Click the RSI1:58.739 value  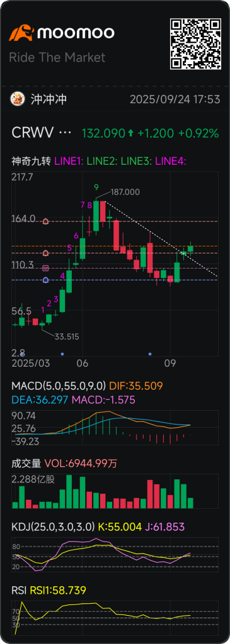[57, 591]
